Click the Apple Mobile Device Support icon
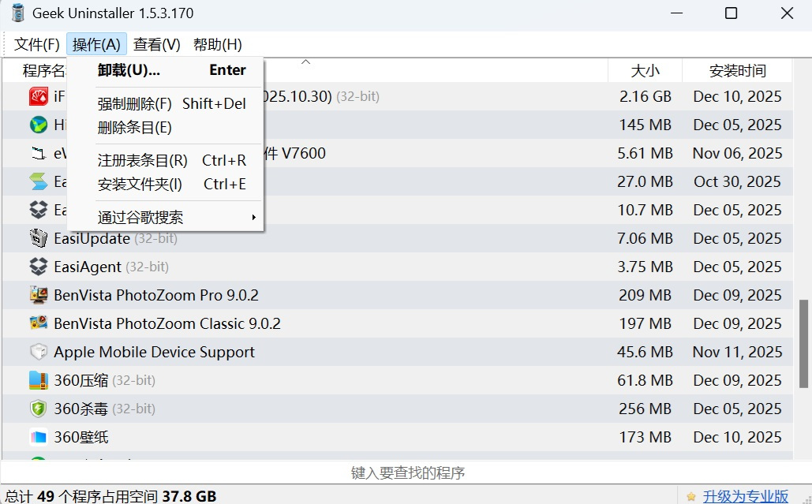The image size is (812, 504). pos(38,352)
